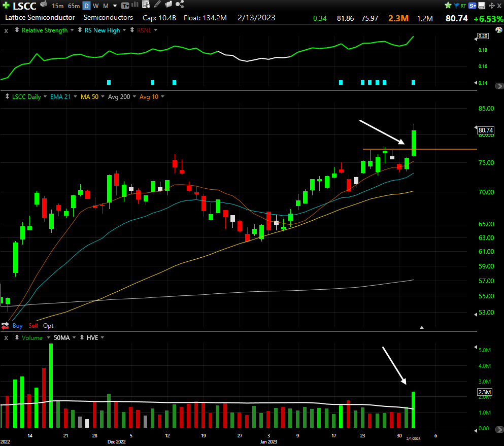Click the gray arrow button in RS pane corner
This screenshot has height=446, width=504.
[499, 86]
